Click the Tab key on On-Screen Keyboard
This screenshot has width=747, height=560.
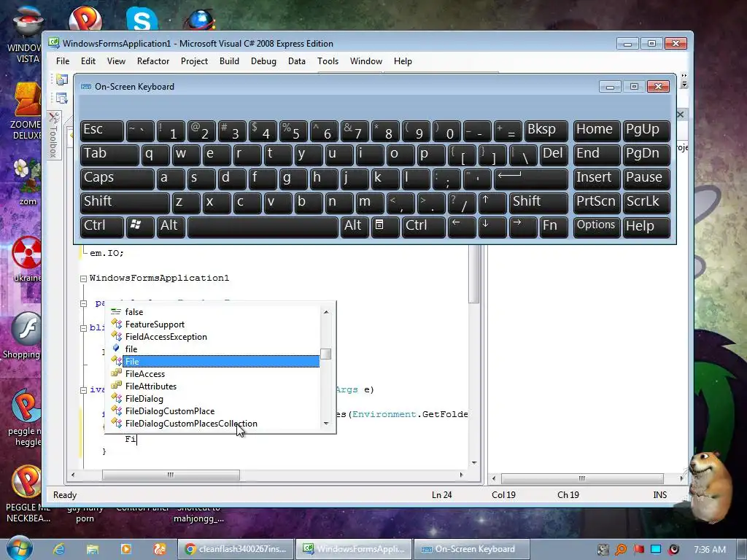point(109,155)
